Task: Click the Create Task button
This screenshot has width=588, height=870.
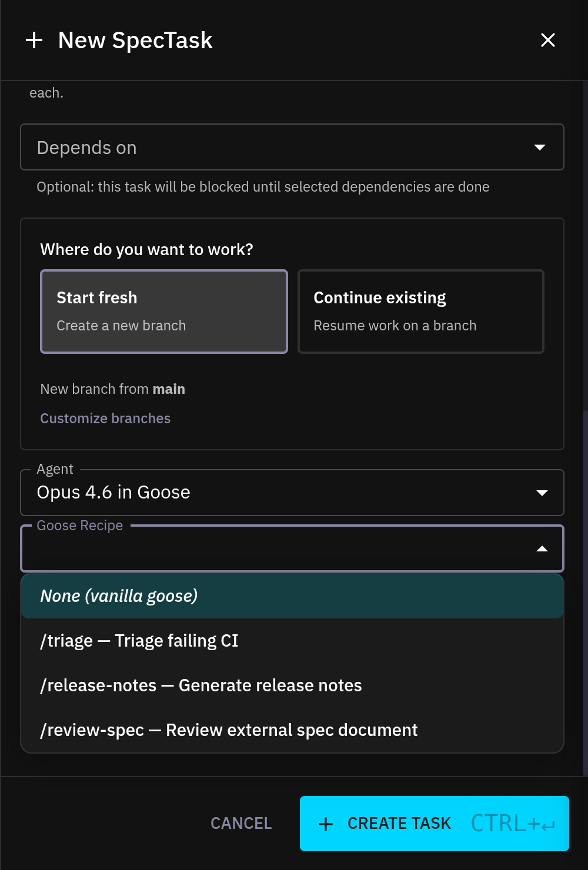Action: (435, 824)
